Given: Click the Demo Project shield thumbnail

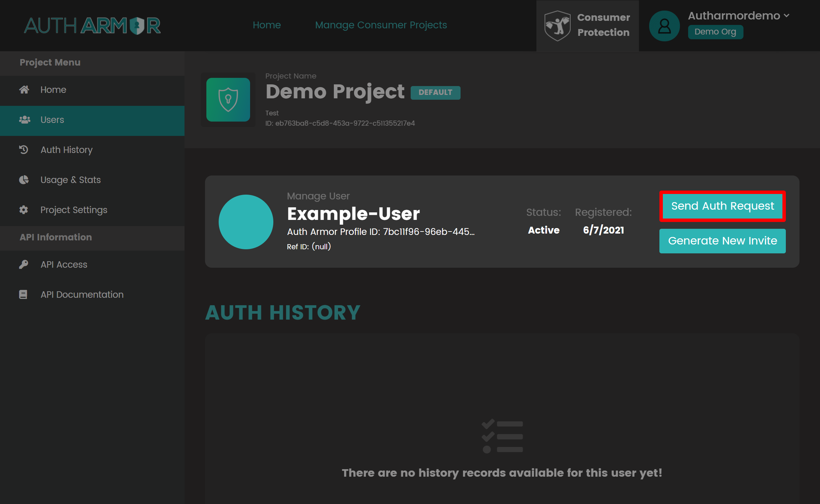Looking at the screenshot, I should (228, 100).
